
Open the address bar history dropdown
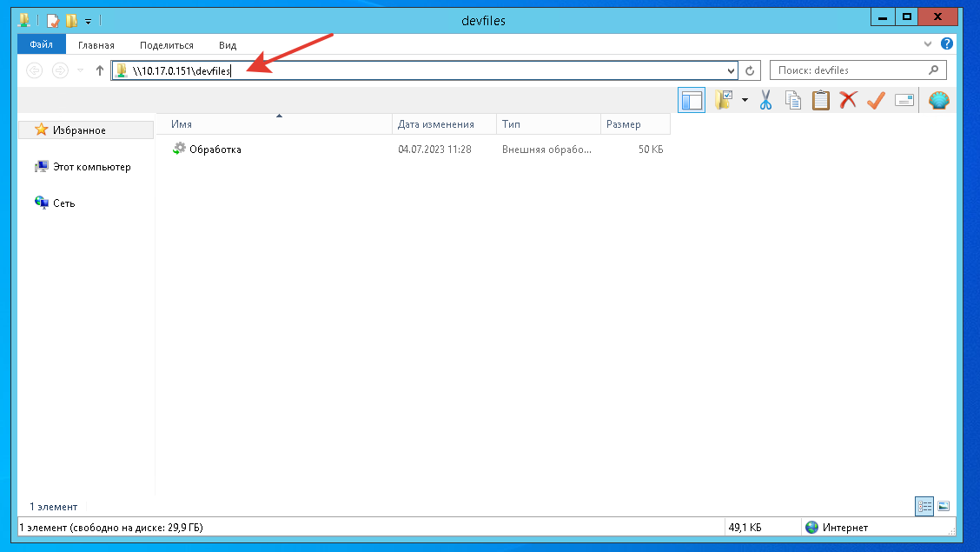pos(731,70)
